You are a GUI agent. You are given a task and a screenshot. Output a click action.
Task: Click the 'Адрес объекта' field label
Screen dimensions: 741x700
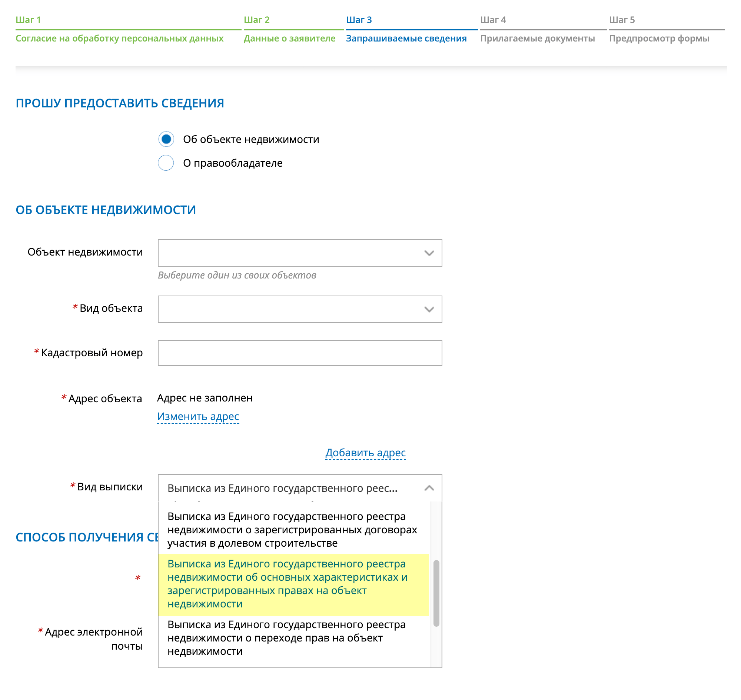(105, 399)
